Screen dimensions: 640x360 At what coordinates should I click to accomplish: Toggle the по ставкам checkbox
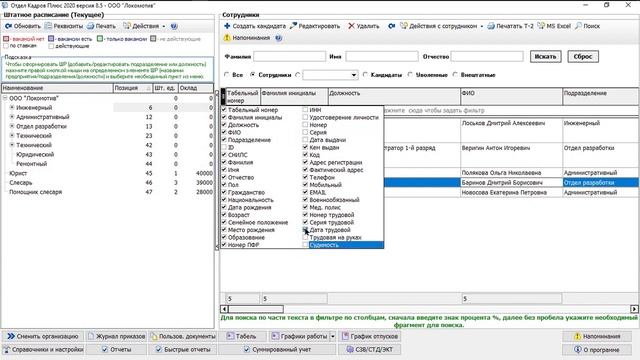(x=6, y=46)
